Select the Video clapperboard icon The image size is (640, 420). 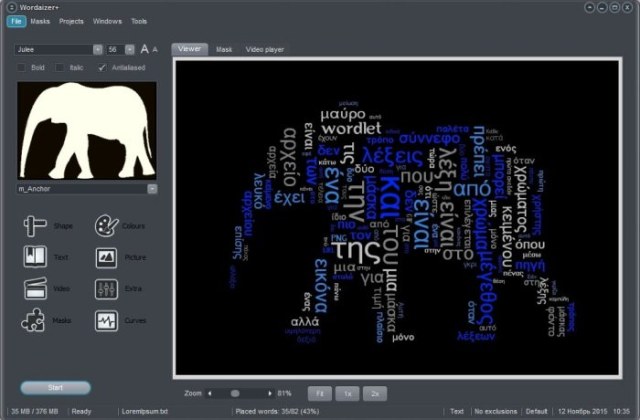coord(34,290)
